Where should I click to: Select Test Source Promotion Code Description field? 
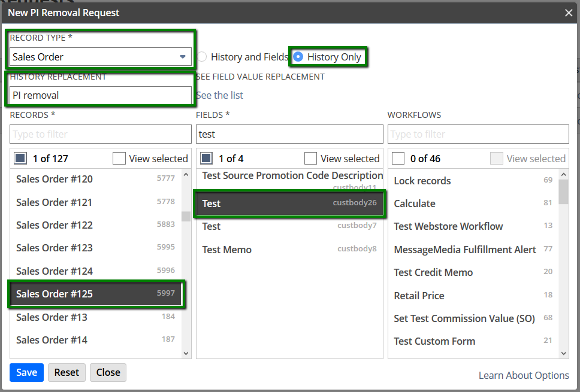pyautogui.click(x=289, y=180)
